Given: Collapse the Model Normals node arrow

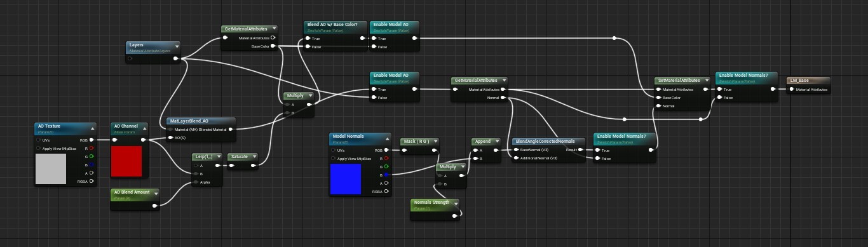Looking at the screenshot, I should coord(386,137).
